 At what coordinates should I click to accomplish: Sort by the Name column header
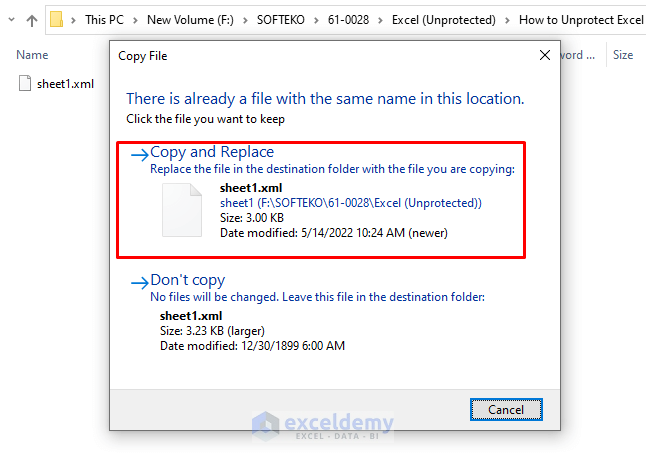tap(32, 55)
